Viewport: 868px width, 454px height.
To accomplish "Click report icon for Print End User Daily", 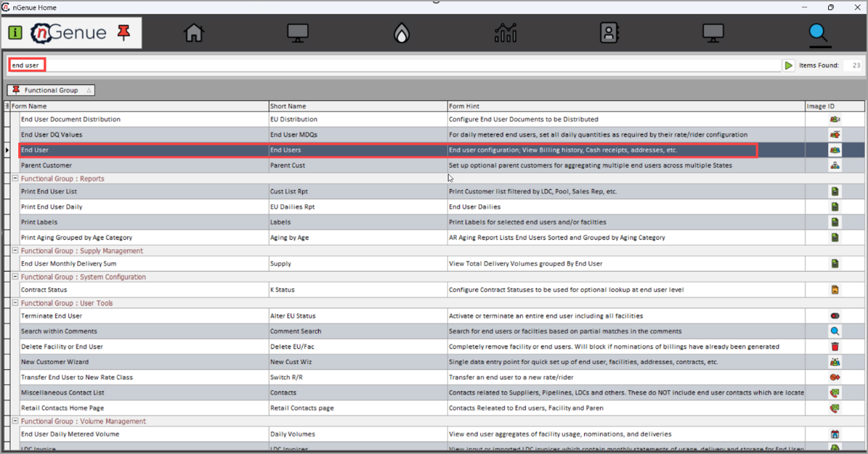I will tap(835, 206).
